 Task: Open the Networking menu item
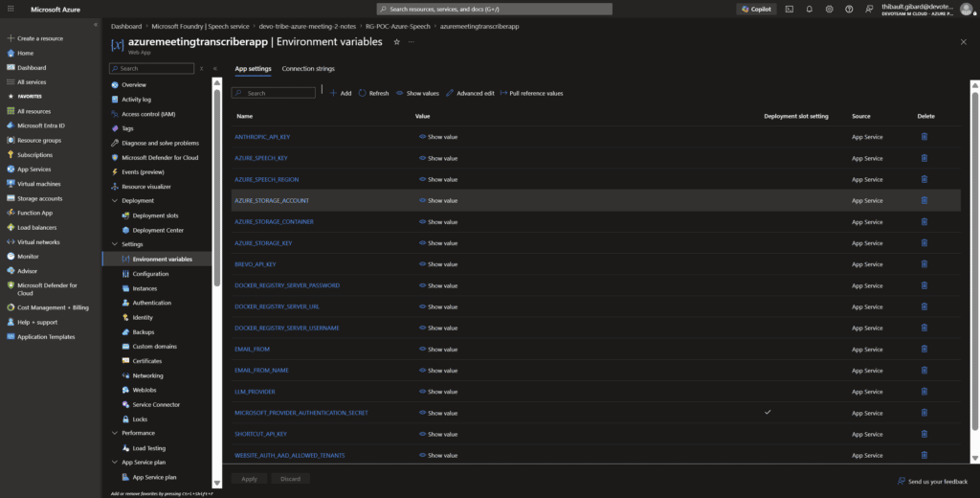pos(147,375)
